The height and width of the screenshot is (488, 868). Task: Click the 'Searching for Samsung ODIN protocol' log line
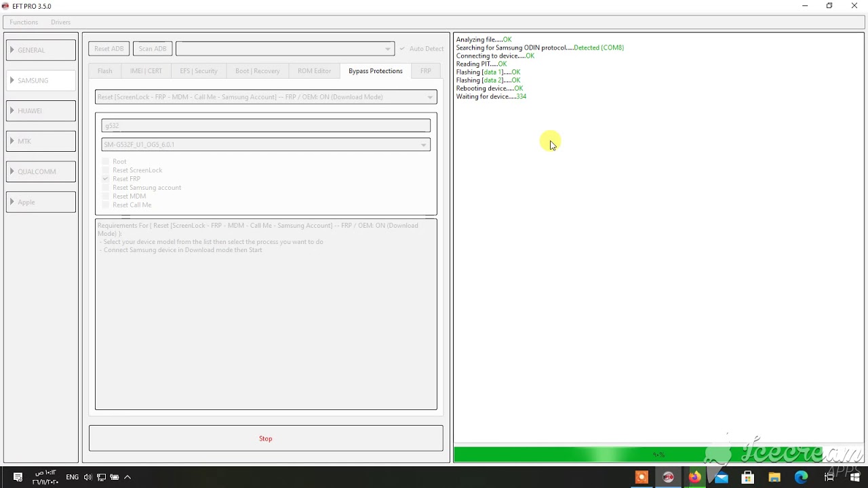coord(540,48)
